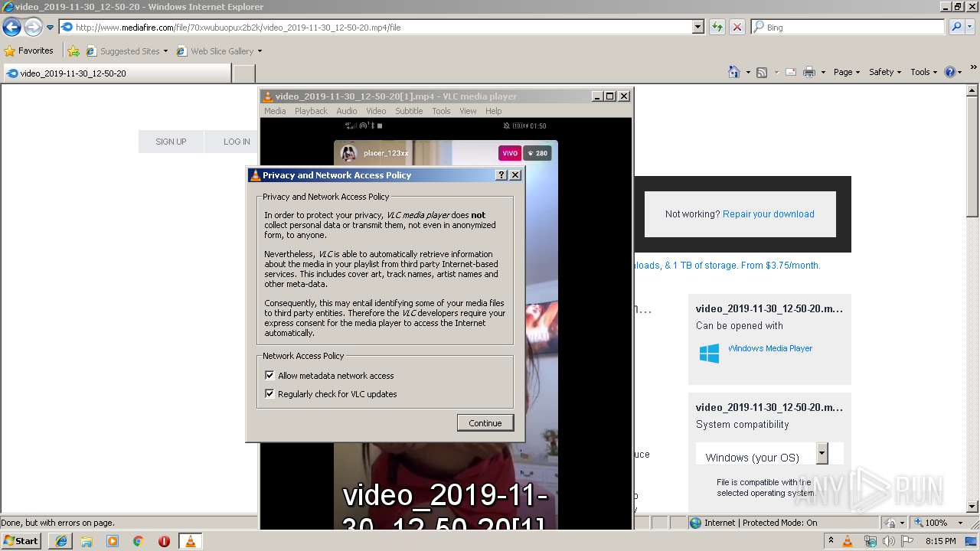Click the help question mark in Privacy dialog
The image size is (980, 551).
501,175
